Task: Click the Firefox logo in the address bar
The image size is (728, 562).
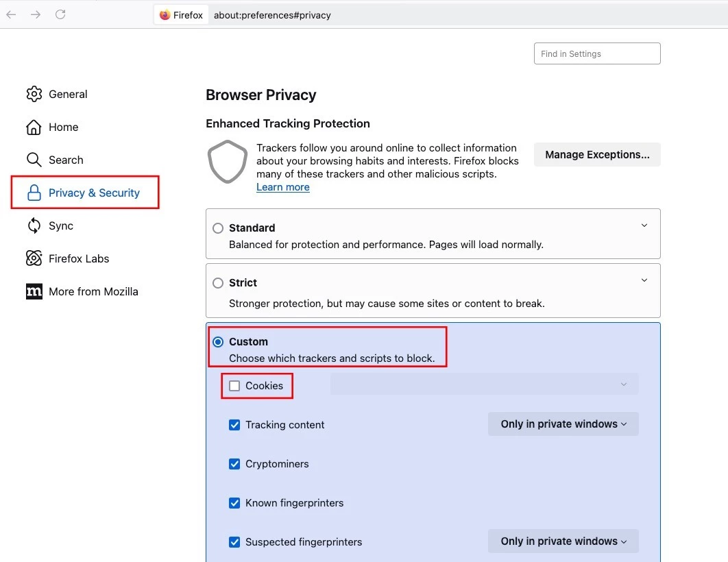Action: click(x=165, y=15)
